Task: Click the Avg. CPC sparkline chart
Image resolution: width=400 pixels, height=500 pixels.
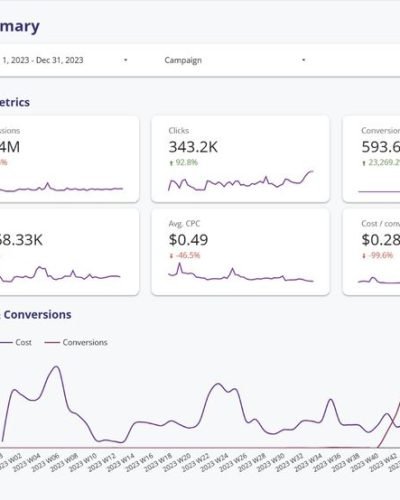Action: pos(241,272)
